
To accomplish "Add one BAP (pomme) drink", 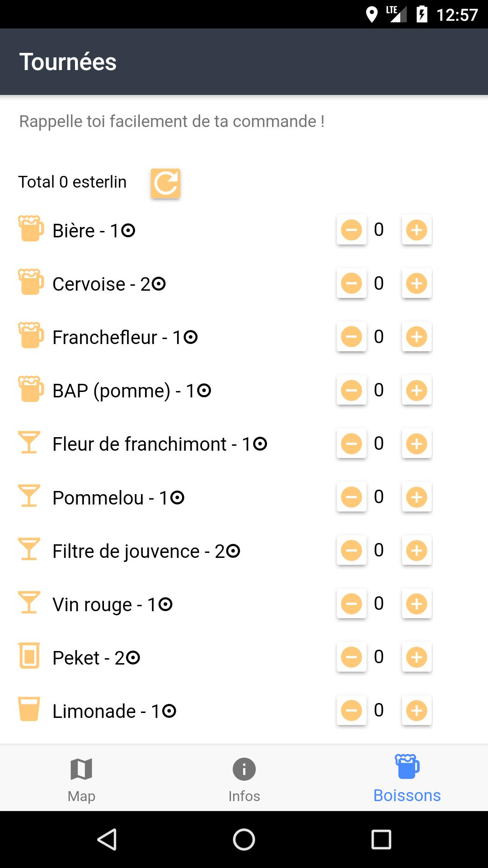I will pyautogui.click(x=417, y=390).
